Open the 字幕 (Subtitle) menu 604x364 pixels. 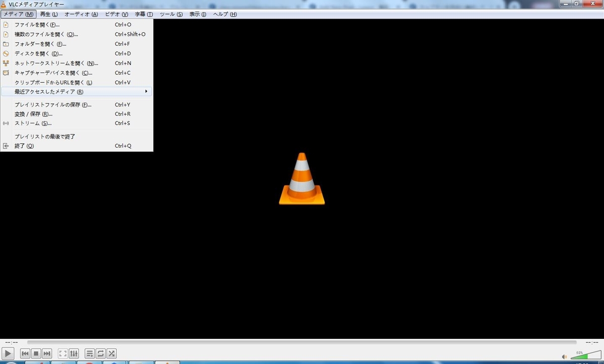[x=144, y=14]
